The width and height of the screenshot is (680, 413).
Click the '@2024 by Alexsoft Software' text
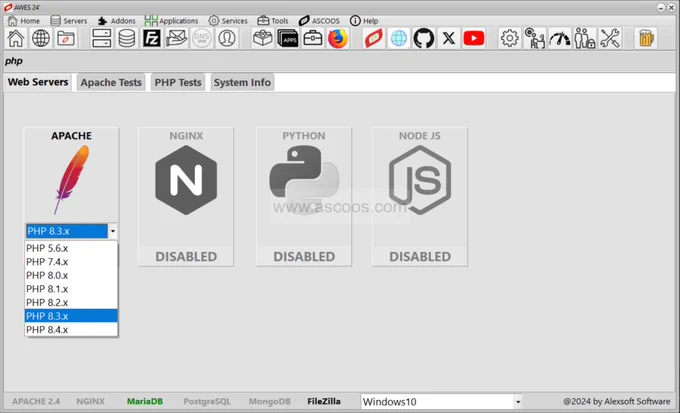pos(617,402)
